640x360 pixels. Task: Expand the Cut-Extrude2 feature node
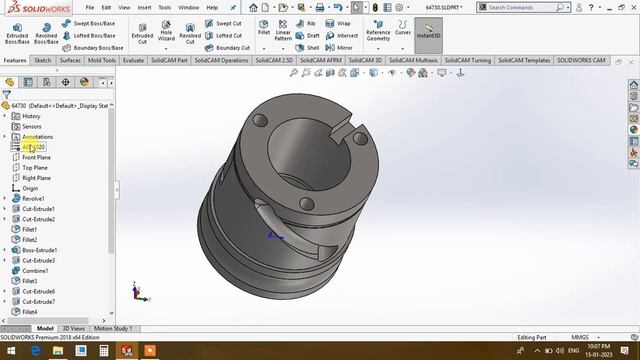tap(4, 219)
